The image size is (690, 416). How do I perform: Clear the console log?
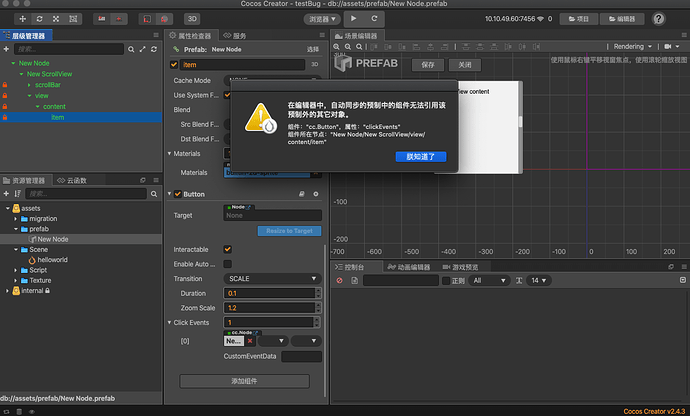[340, 280]
